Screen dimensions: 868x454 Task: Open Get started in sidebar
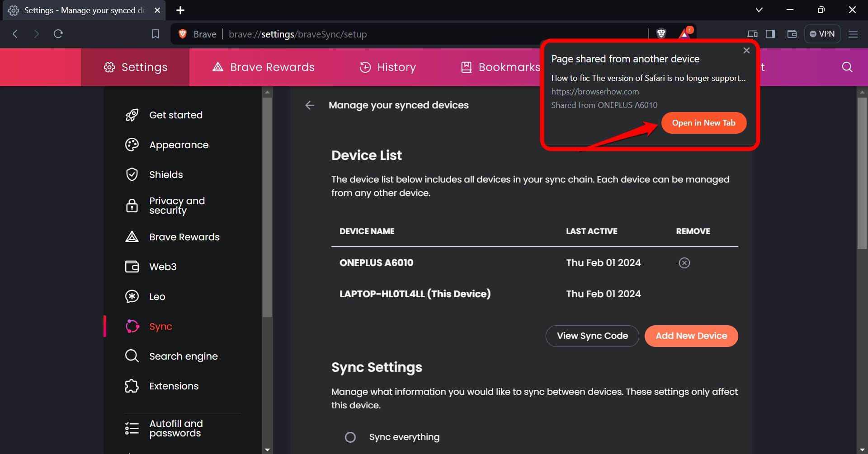pyautogui.click(x=176, y=115)
